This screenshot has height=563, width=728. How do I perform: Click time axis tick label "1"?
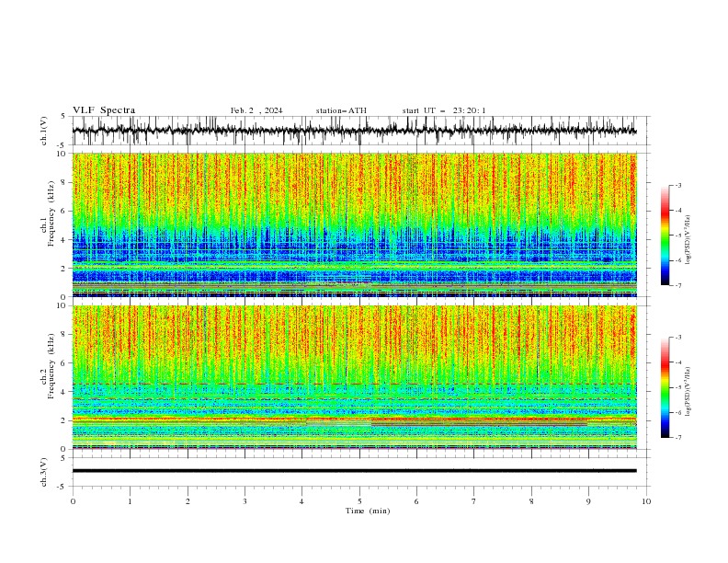(x=130, y=501)
